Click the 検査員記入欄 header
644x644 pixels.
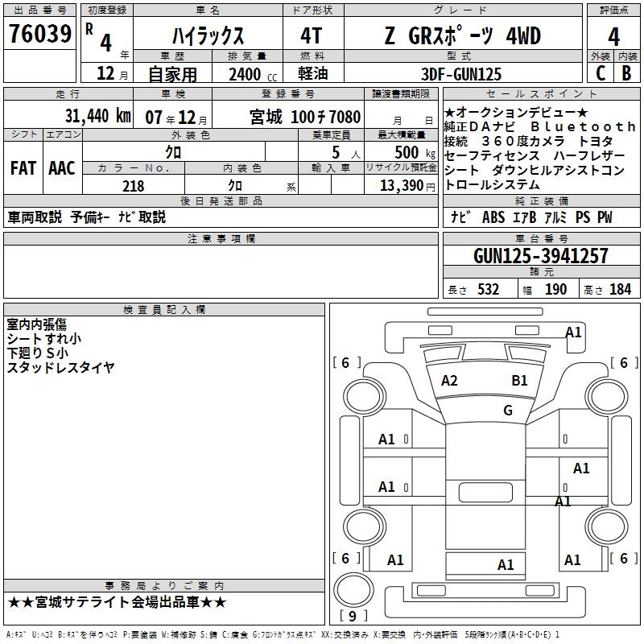(x=164, y=310)
